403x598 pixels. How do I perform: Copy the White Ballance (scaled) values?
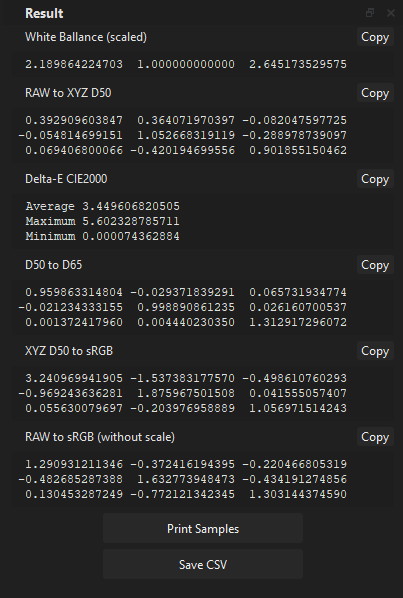375,37
